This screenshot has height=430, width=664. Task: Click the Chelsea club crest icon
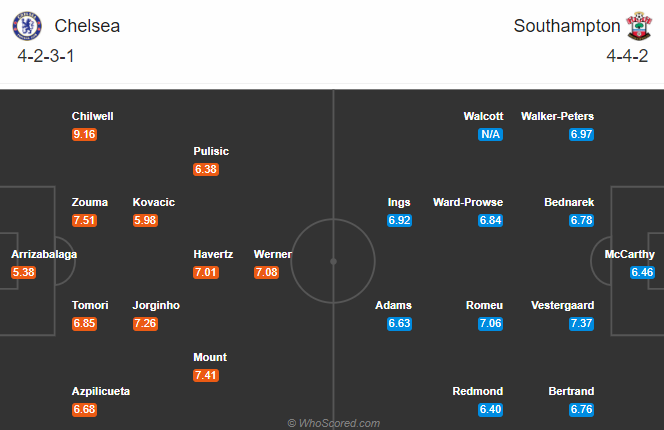click(27, 26)
